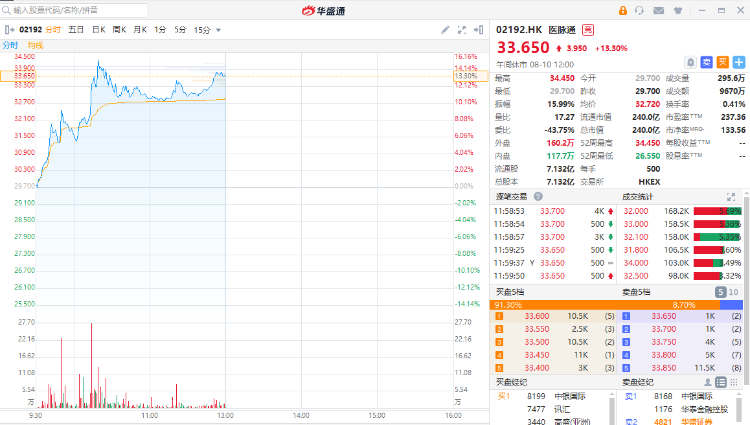Switch to the 15分 chart tab
Viewport: 750px width, 425px height.
(x=202, y=30)
